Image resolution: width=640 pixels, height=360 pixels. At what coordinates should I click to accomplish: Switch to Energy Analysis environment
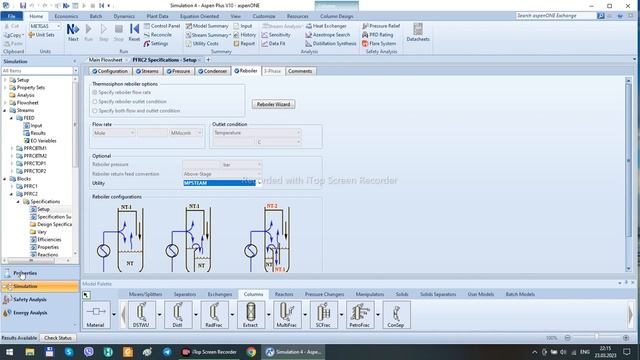(x=40, y=313)
